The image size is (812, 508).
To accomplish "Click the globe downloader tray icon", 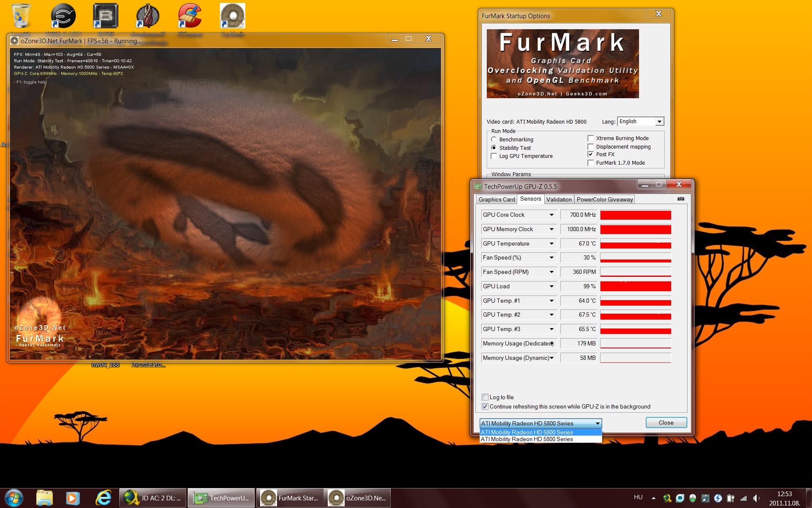I will point(667,498).
